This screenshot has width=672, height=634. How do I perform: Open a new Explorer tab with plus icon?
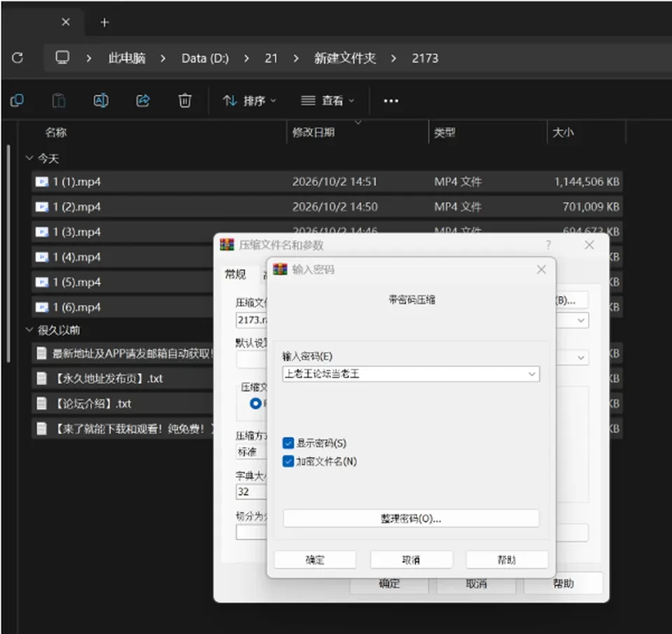pos(104,22)
